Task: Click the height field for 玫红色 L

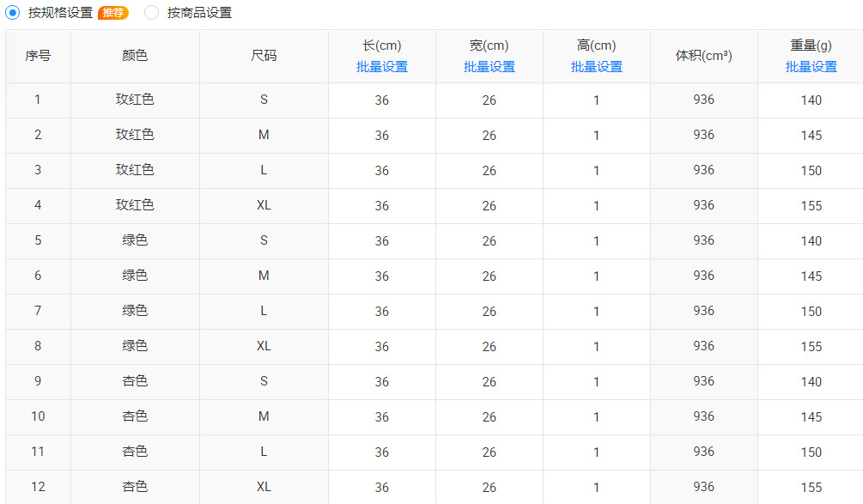Action: pyautogui.click(x=597, y=171)
